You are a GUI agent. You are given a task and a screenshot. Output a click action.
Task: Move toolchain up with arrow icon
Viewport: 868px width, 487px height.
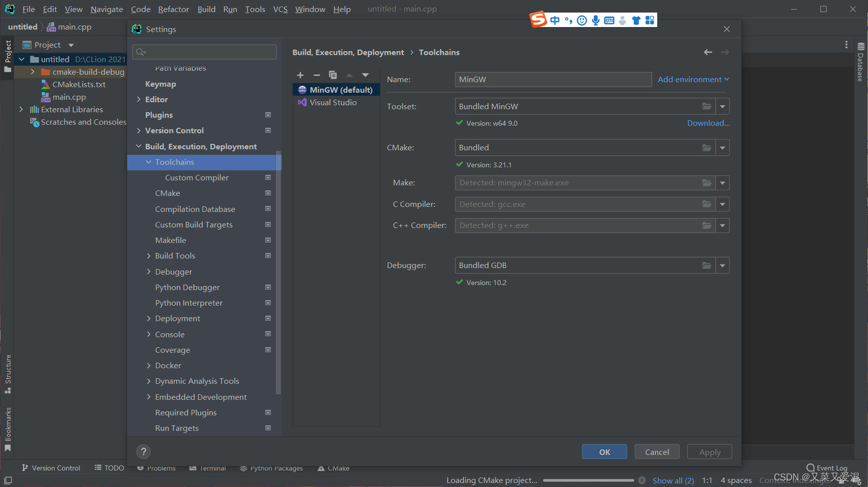tap(349, 75)
